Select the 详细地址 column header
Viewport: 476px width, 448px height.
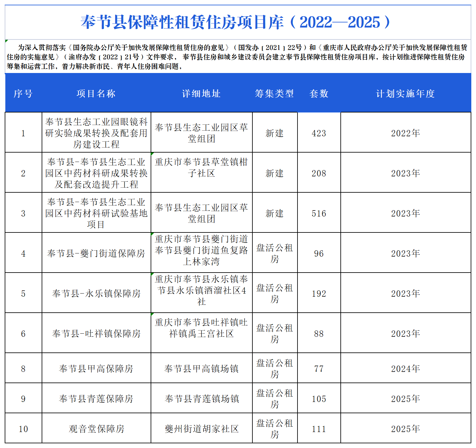[201, 93]
